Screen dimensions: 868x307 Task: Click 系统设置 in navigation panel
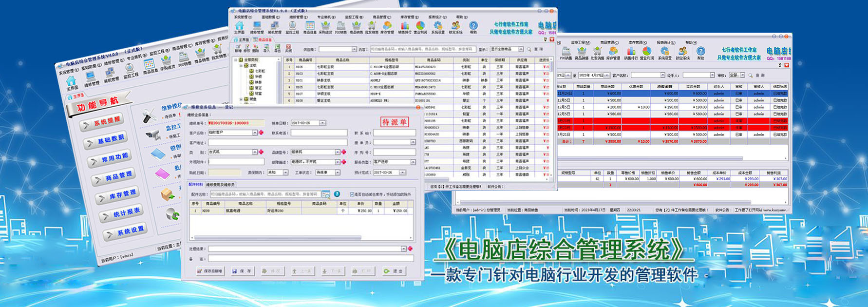pos(125,232)
